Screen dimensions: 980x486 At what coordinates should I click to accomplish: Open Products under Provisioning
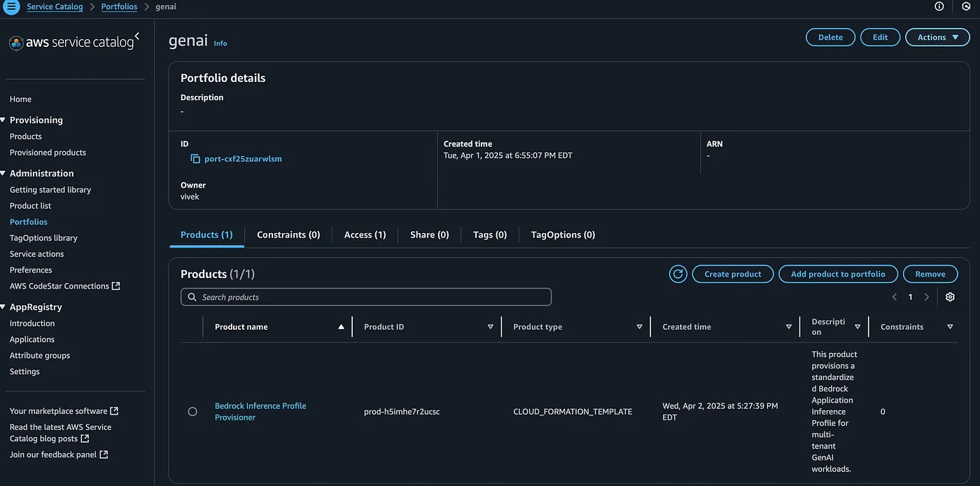pos(26,137)
